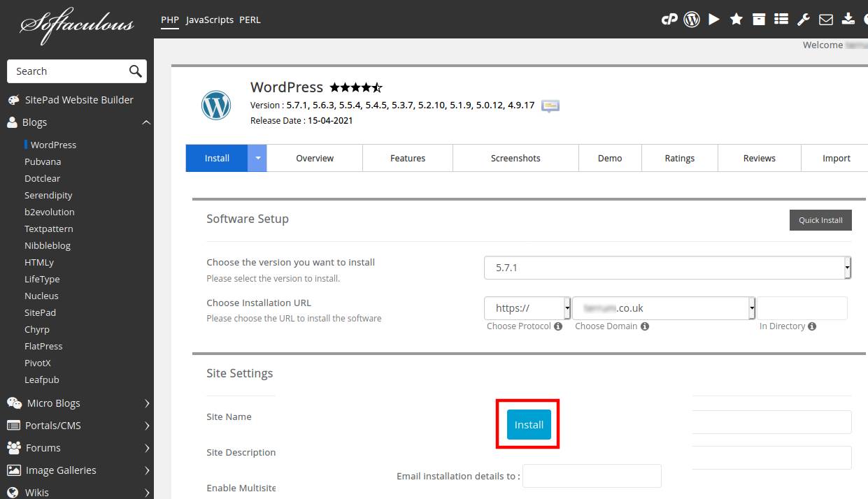868x499 pixels.
Task: Open the task list icon
Action: click(781, 20)
